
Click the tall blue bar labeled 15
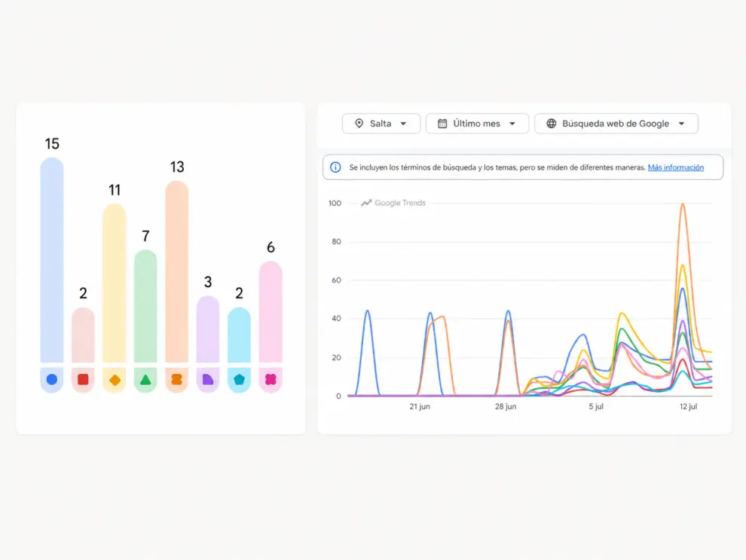pos(52,260)
